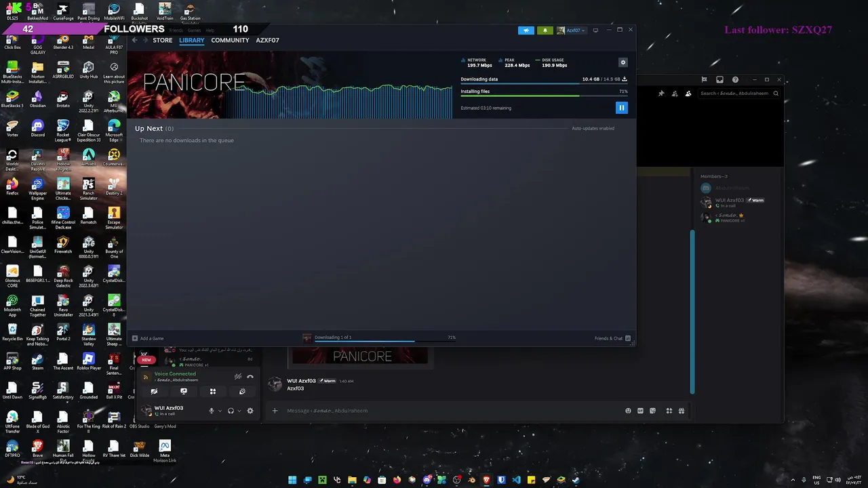Toggle the Discord member list icon
868x488 pixels.
[x=688, y=94]
